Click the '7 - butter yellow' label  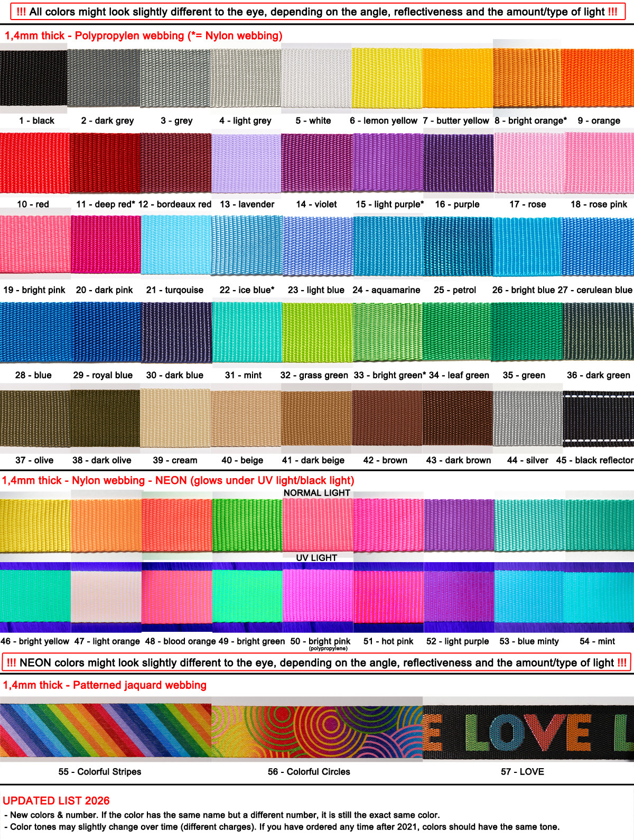pos(456,121)
